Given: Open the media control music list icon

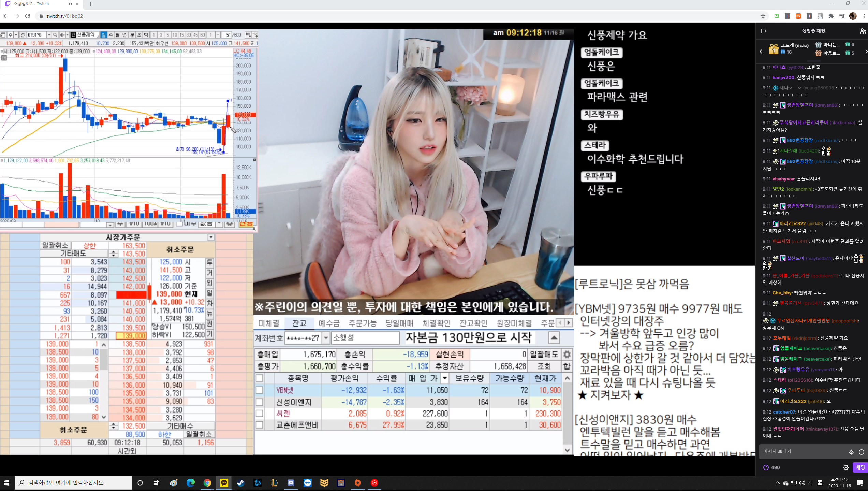Looking at the screenshot, I should tap(842, 16).
